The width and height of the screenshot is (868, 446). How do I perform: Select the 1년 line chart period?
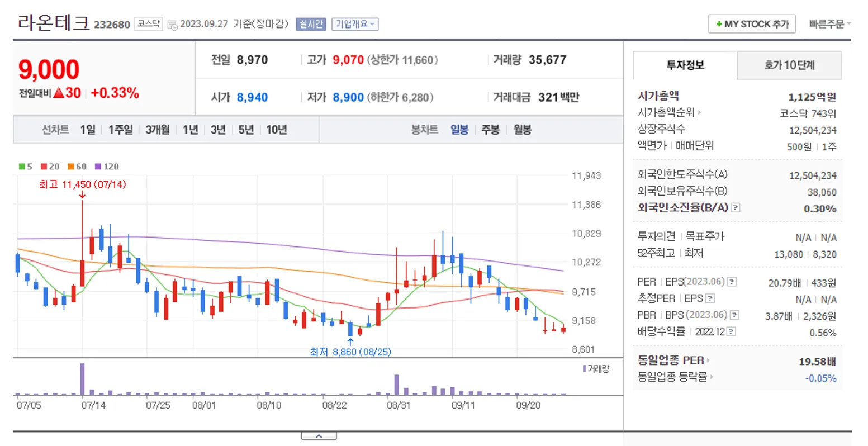(x=191, y=130)
